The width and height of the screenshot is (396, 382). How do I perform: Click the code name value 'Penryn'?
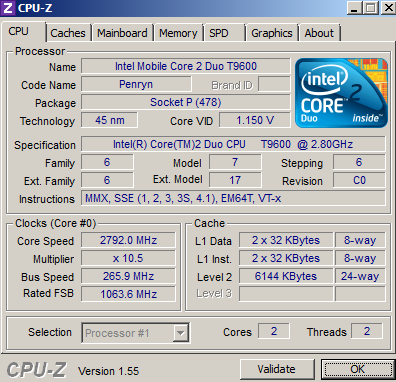[136, 84]
